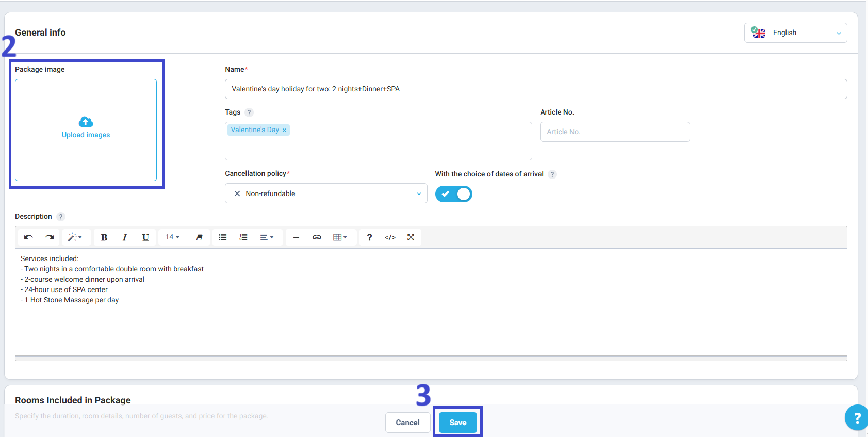Switch to code view in editor

[390, 237]
